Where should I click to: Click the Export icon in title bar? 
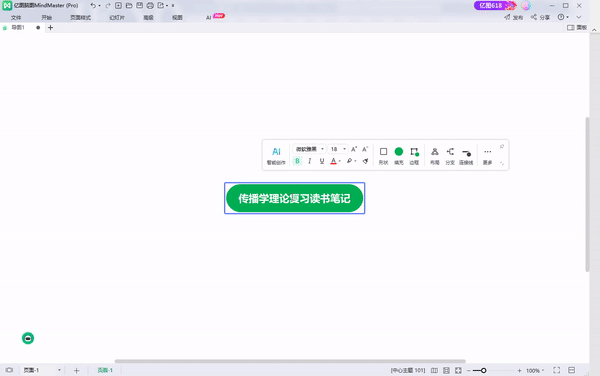tap(161, 6)
